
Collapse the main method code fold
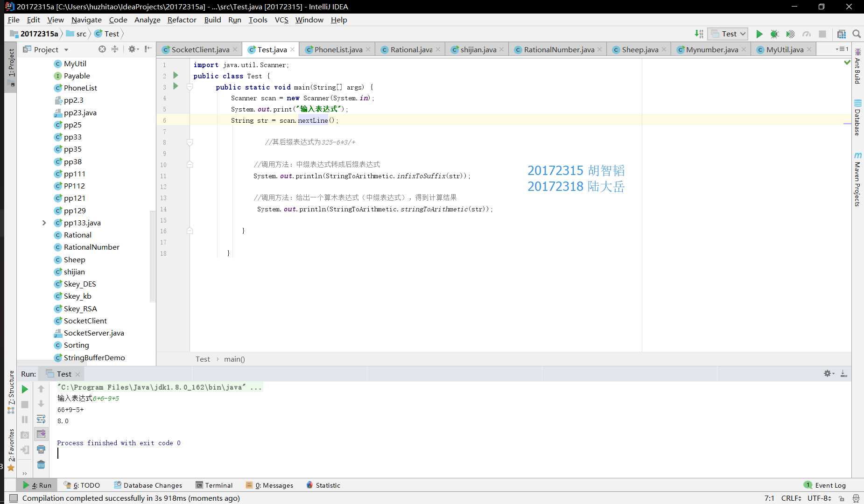pos(190,87)
